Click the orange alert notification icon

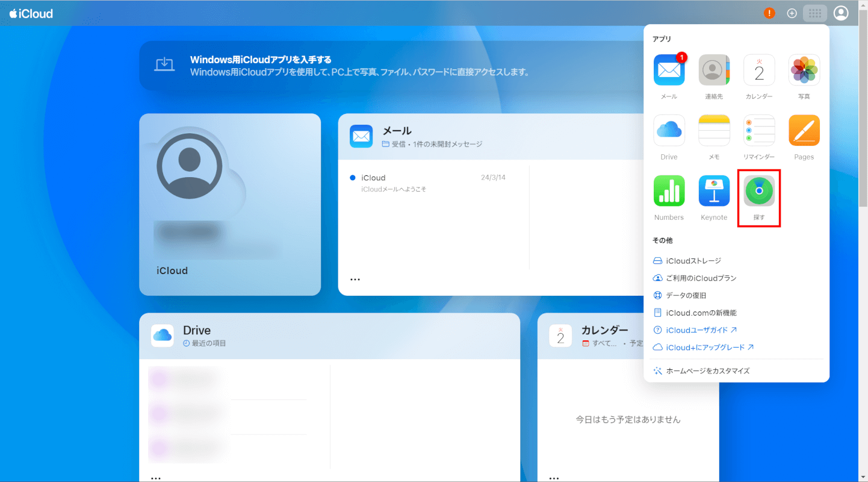769,13
